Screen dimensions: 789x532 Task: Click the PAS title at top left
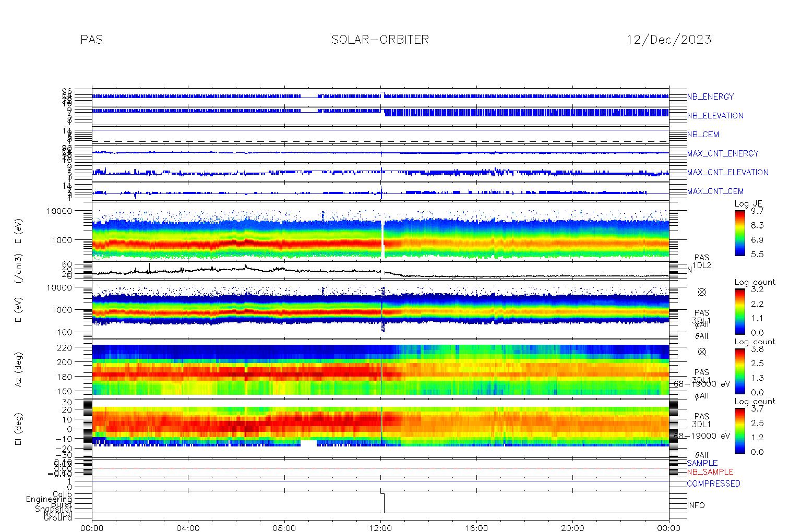pos(92,40)
